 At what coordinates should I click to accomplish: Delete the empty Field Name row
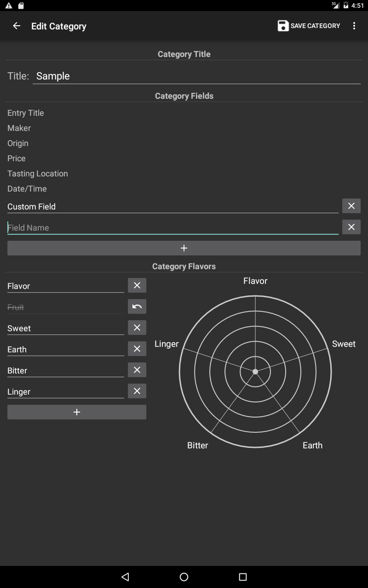pos(351,227)
